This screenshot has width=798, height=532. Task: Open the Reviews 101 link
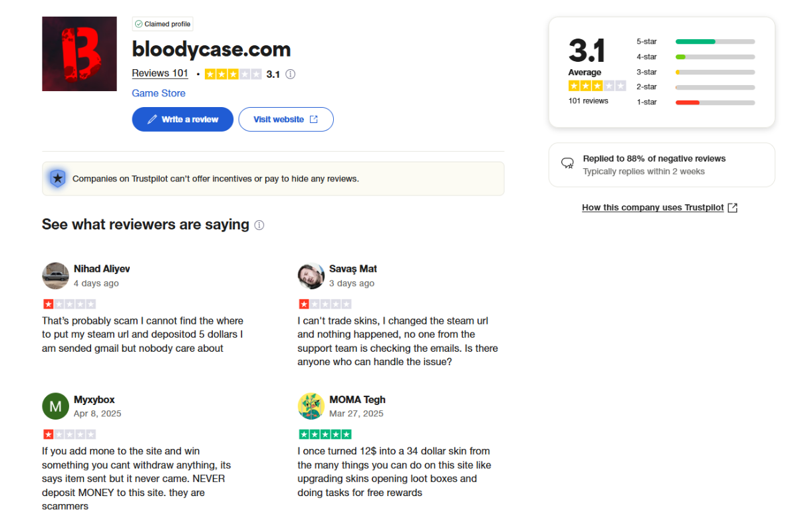pos(160,73)
